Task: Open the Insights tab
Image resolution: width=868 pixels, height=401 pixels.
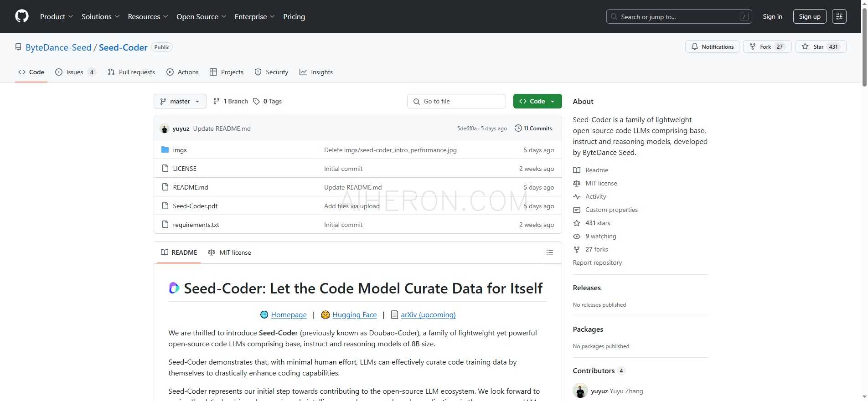Action: click(316, 72)
